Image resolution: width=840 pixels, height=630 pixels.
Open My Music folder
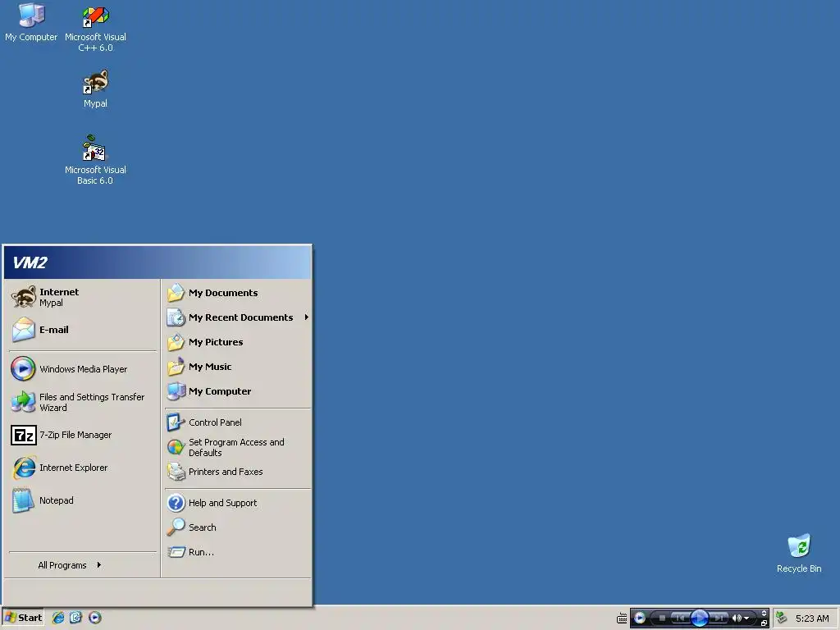click(x=238, y=367)
